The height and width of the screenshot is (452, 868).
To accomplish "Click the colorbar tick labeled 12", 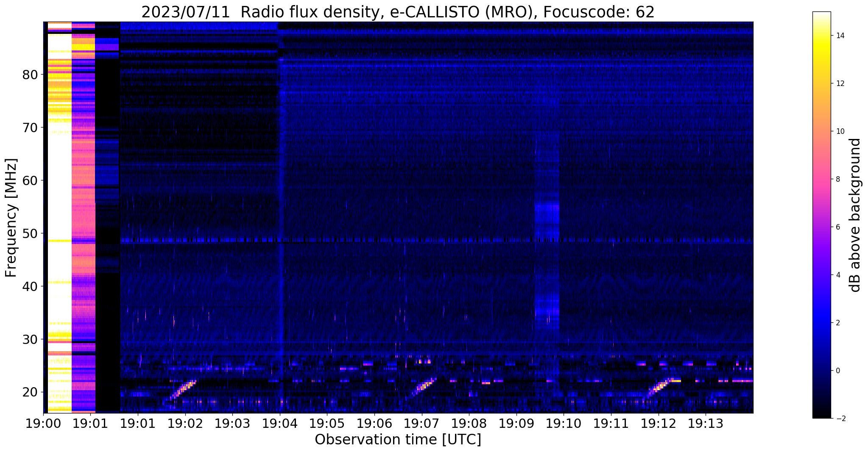I will coord(839,83).
